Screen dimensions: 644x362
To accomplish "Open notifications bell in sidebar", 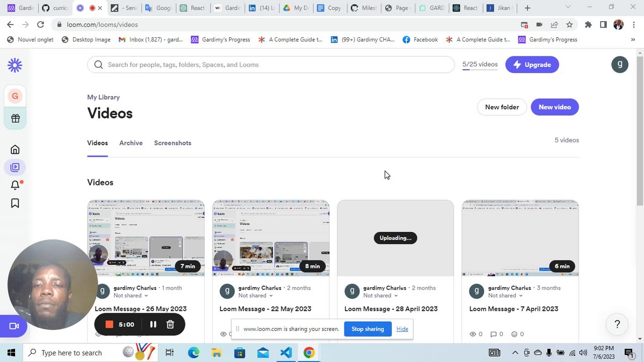I will click(x=15, y=185).
